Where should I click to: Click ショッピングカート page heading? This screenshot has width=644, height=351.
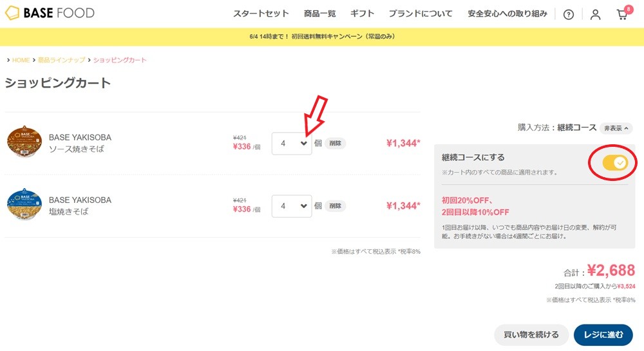pos(57,83)
